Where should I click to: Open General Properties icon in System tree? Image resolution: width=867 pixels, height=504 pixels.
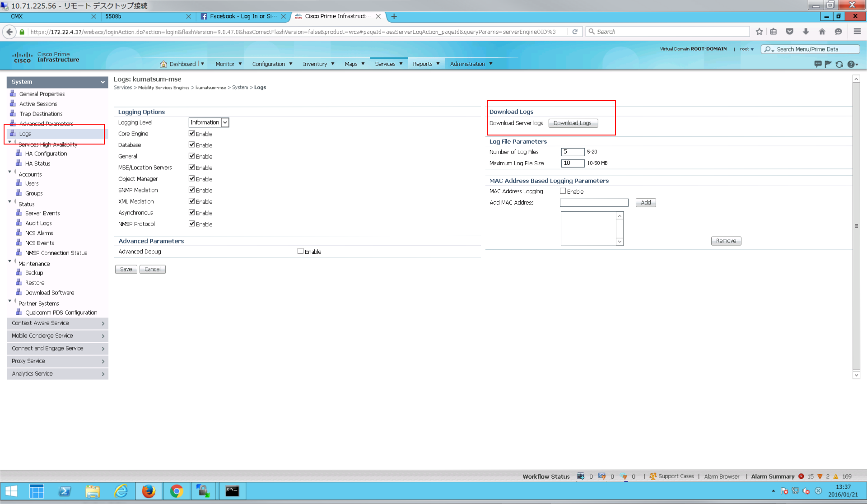13,93
